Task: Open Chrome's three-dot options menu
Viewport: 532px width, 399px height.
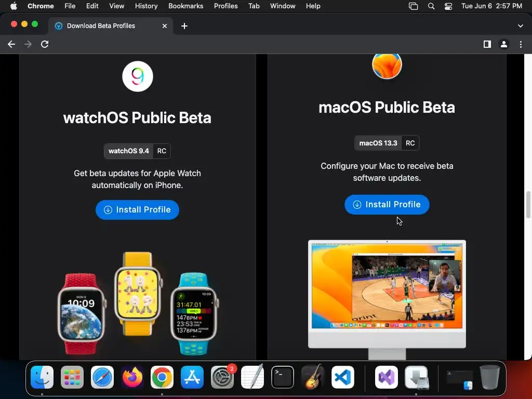Action: click(521, 44)
